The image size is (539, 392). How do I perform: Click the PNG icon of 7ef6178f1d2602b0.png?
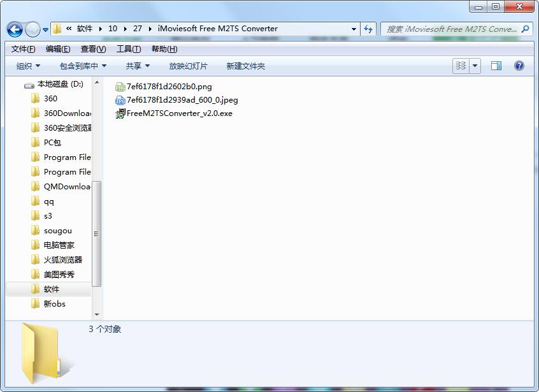[120, 87]
